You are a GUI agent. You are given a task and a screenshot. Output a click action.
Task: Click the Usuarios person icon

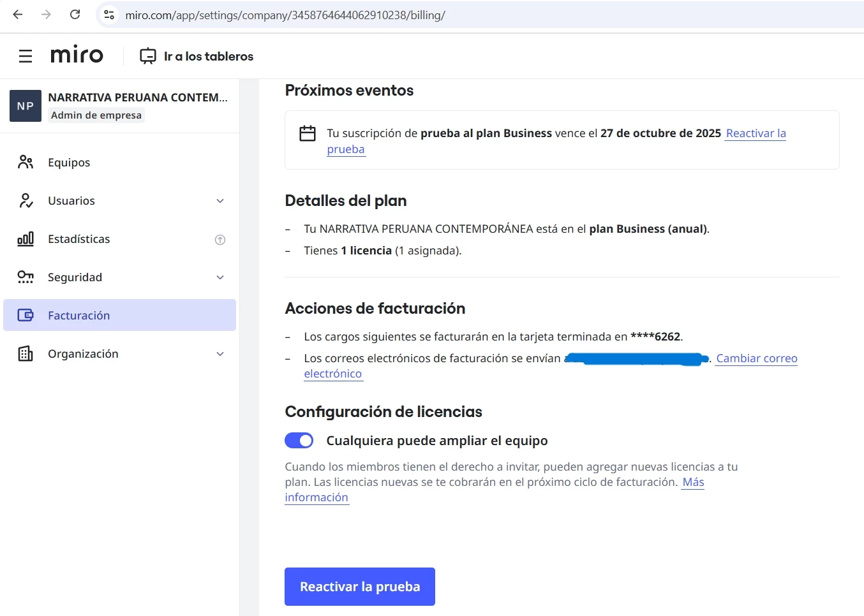(26, 200)
